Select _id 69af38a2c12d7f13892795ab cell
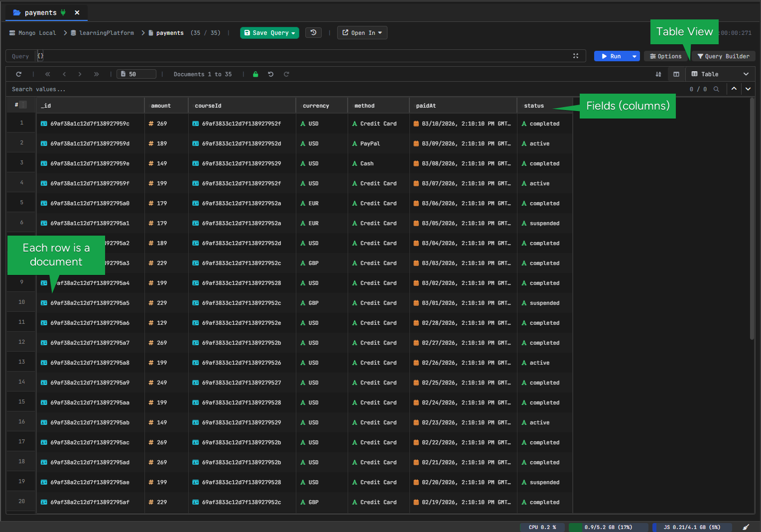The image size is (761, 532). point(90,422)
